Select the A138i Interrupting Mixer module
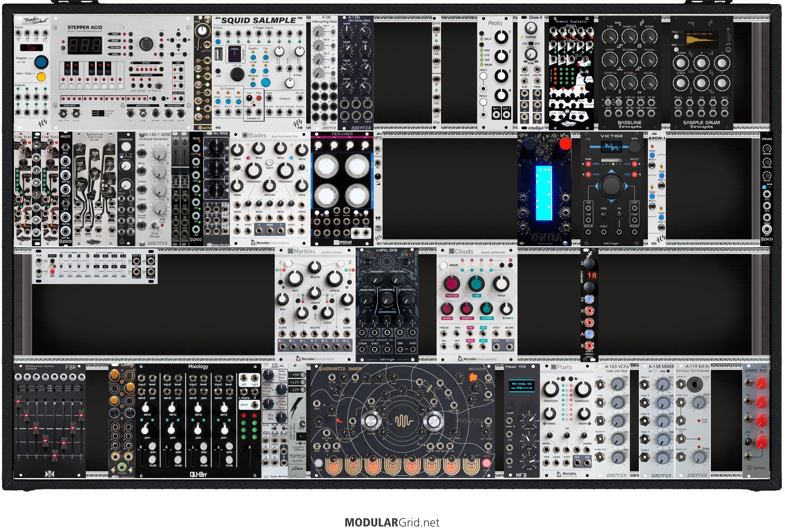785x532 pixels. pyautogui.click(x=324, y=73)
